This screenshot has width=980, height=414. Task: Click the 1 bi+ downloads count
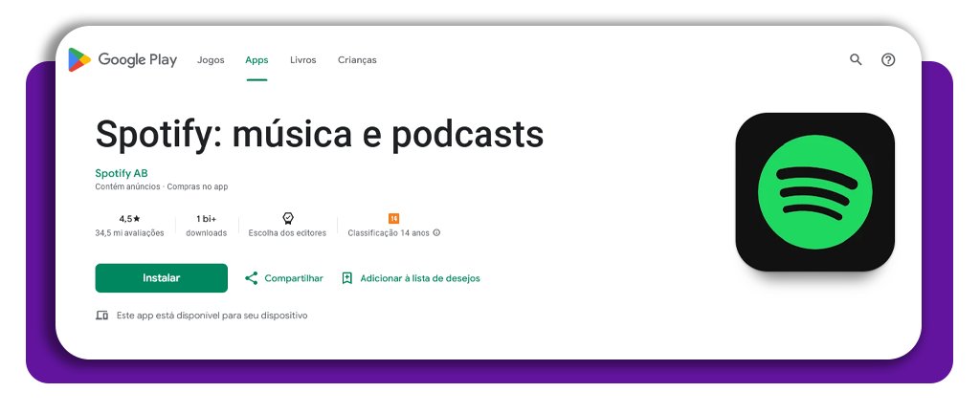pyautogui.click(x=207, y=219)
